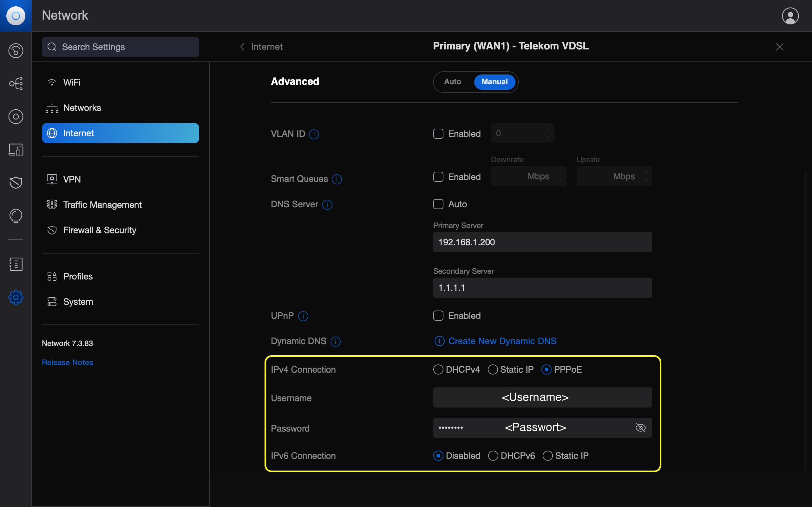The height and width of the screenshot is (507, 812).
Task: Click the VLAN ID number stepper arrows
Action: [x=548, y=133]
